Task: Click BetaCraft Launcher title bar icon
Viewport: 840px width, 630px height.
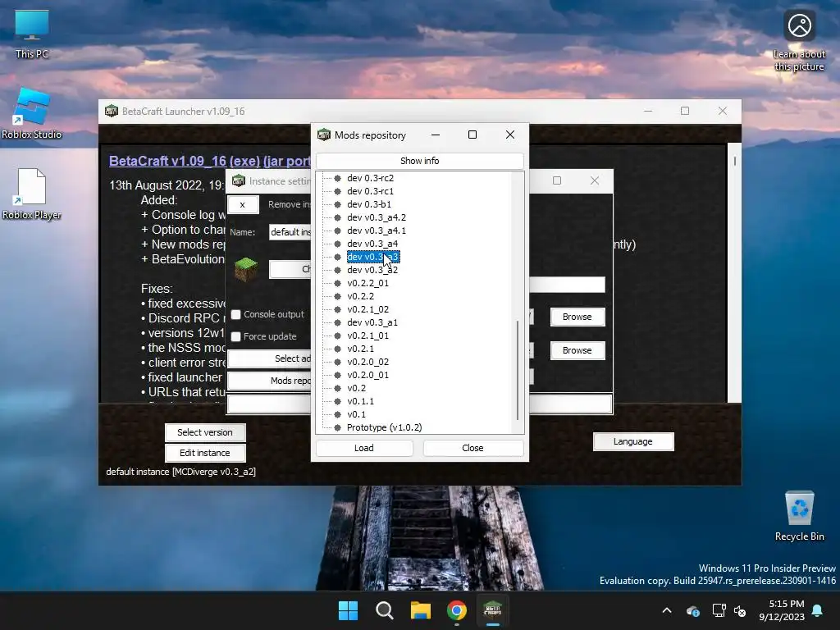Action: pos(112,111)
